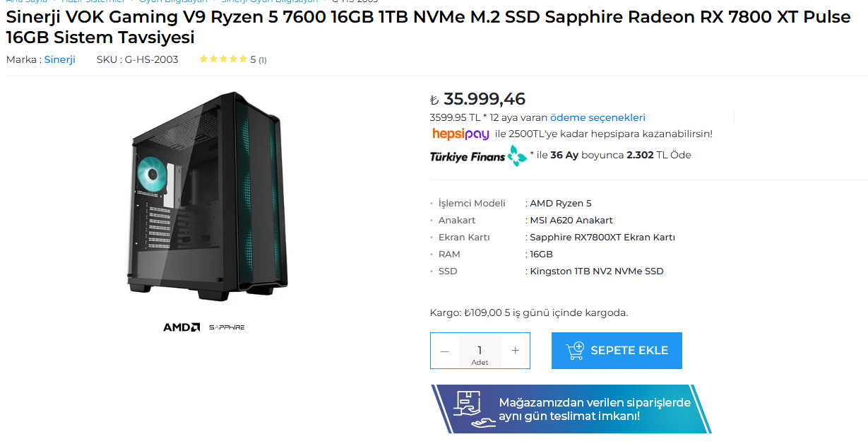This screenshot has width=868, height=444.
Task: Go to Oyun Bilgisayarı breadcrumb
Action: [173, 1]
